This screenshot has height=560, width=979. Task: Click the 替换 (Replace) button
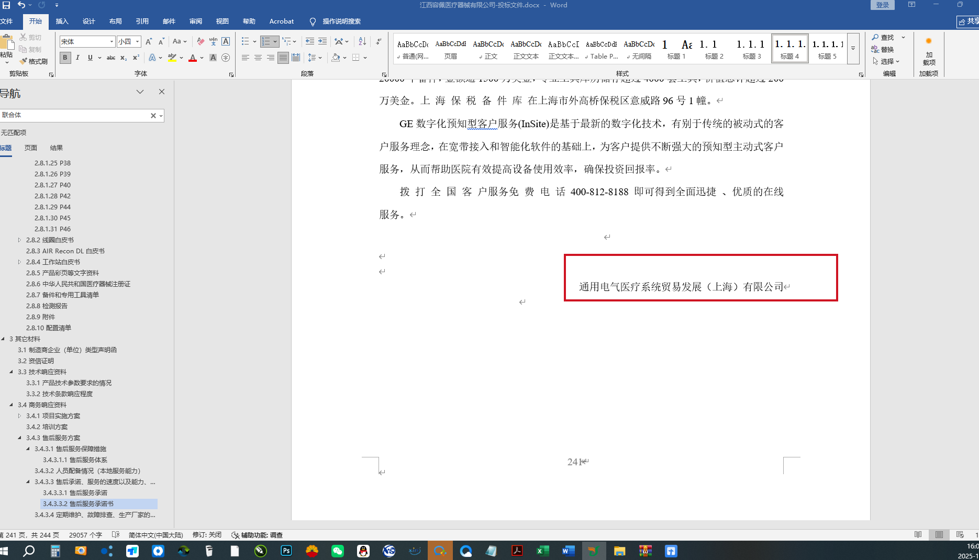point(883,49)
